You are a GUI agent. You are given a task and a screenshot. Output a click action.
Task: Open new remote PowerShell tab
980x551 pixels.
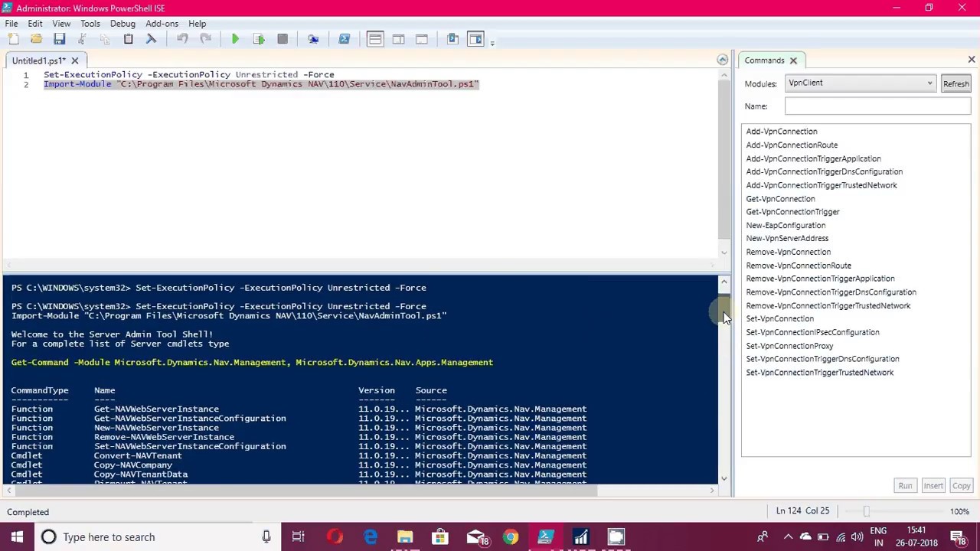point(313,39)
